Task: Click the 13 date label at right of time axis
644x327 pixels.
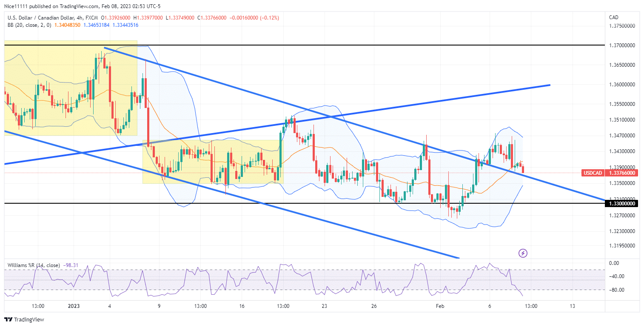Action: pyautogui.click(x=572, y=306)
